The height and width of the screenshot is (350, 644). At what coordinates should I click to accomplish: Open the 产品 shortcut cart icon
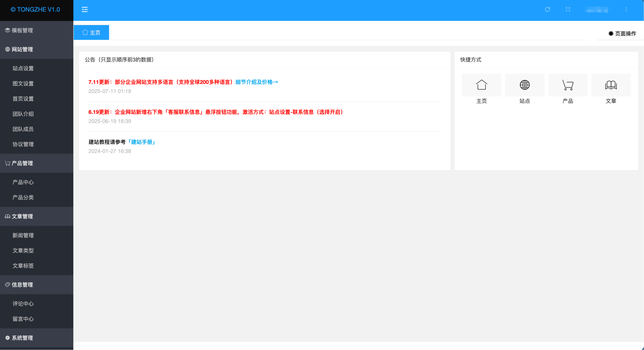click(568, 85)
